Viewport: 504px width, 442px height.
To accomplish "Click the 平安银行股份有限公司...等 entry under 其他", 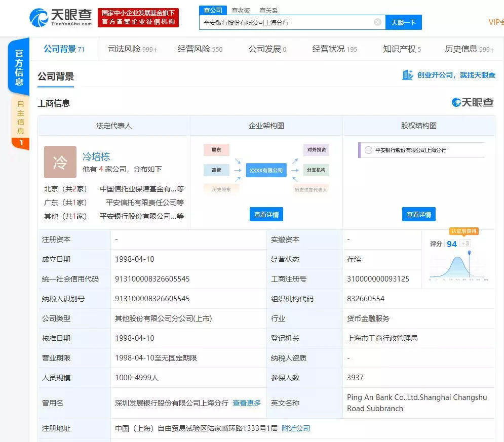I will (x=142, y=216).
